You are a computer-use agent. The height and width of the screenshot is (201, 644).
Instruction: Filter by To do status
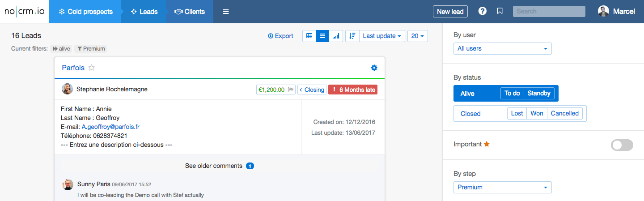(512, 93)
